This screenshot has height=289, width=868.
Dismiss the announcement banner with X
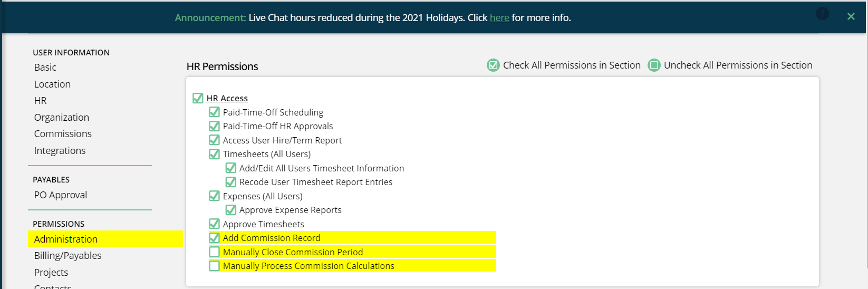click(851, 16)
